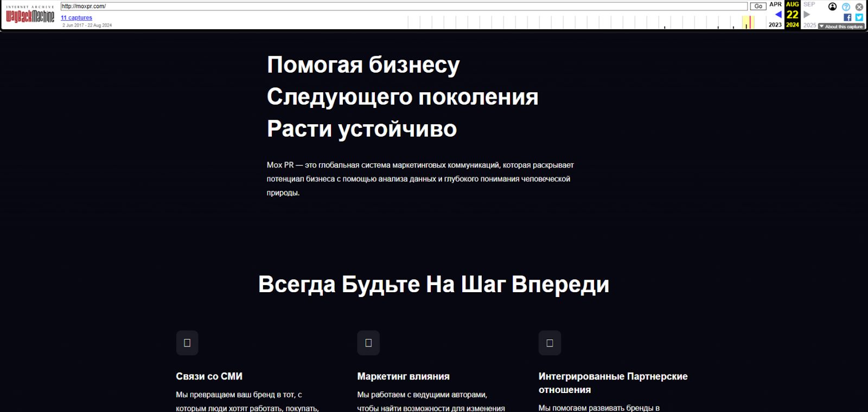Click the Go button

758,7
